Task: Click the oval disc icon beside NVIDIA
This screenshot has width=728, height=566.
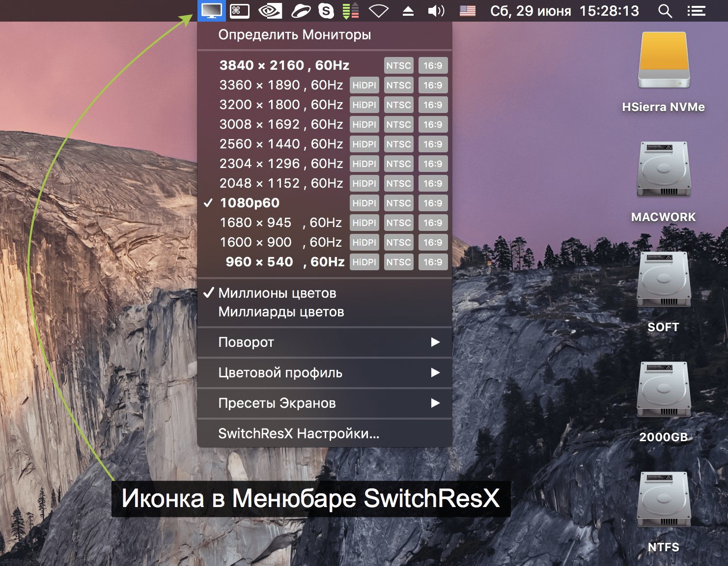Action: (x=301, y=11)
